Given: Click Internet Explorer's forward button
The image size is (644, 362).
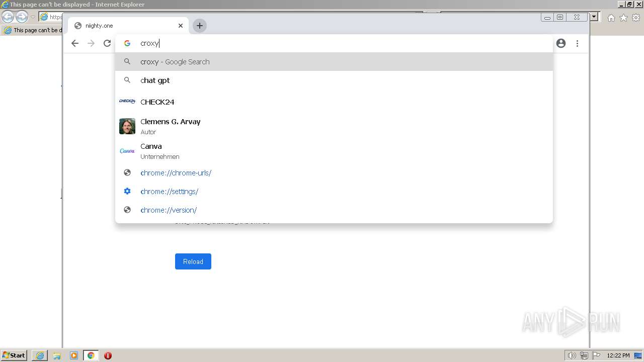Looking at the screenshot, I should coord(22,17).
